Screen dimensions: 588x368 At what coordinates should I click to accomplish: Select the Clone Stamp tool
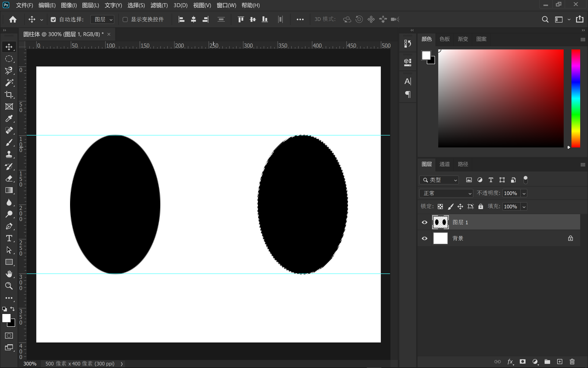coord(9,154)
